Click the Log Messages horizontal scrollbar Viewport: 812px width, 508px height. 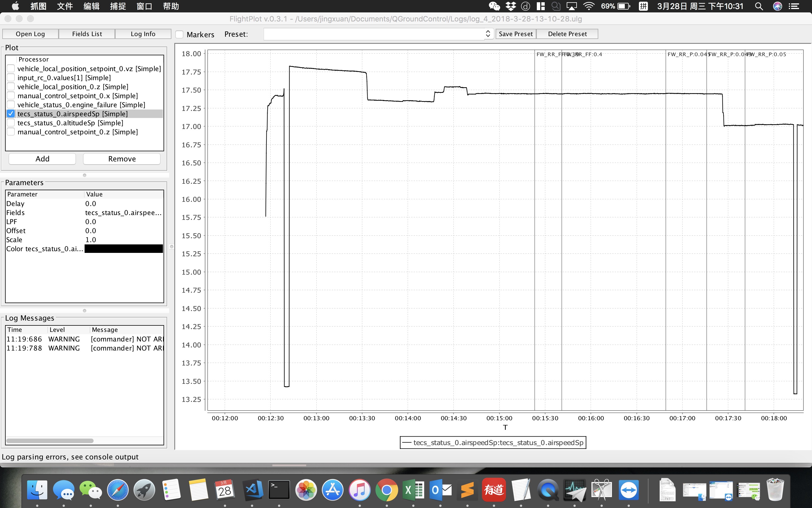pos(50,441)
